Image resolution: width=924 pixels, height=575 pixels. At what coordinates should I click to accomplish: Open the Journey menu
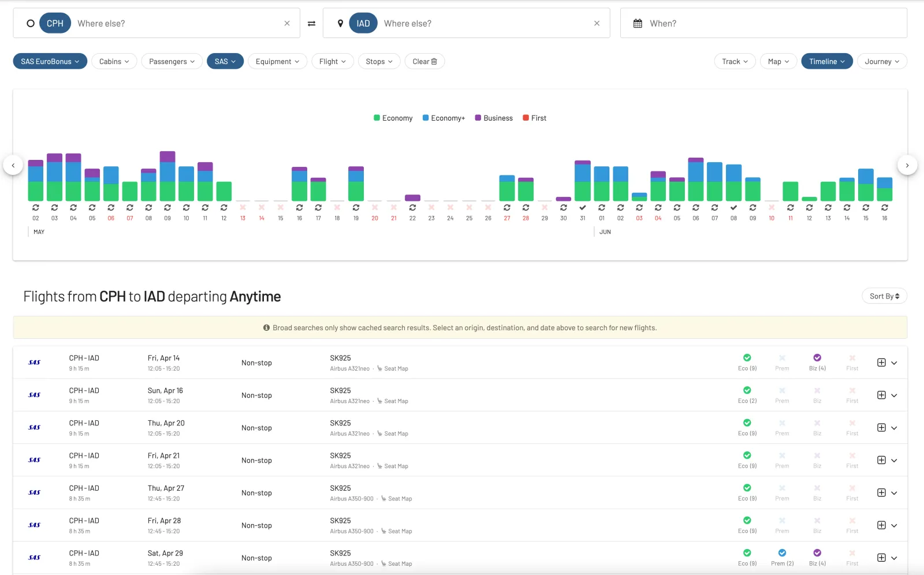click(x=882, y=61)
